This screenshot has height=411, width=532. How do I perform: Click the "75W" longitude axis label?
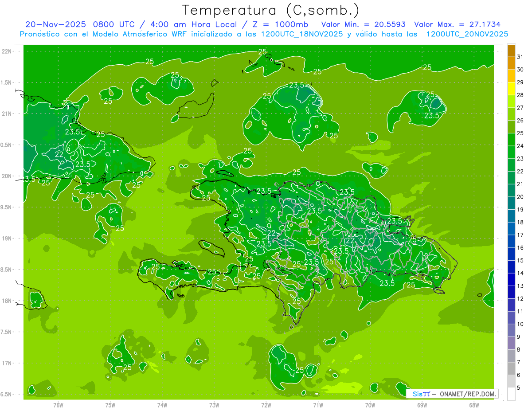coord(110,405)
